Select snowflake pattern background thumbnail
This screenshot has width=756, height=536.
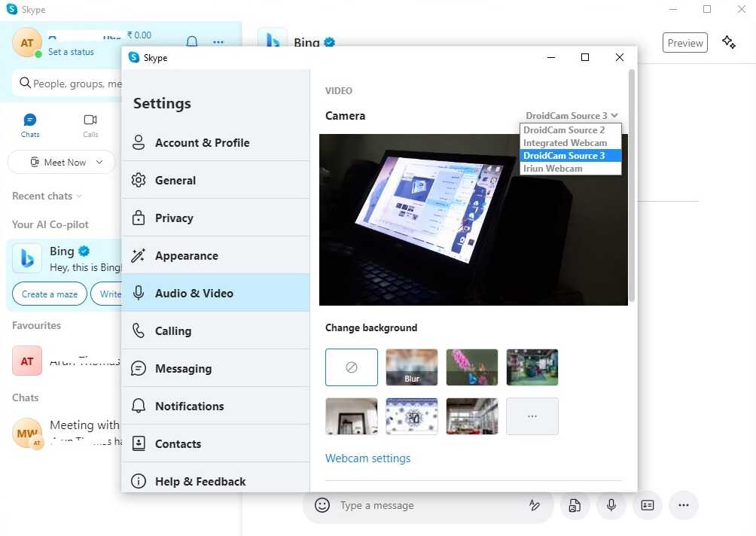[x=412, y=416]
